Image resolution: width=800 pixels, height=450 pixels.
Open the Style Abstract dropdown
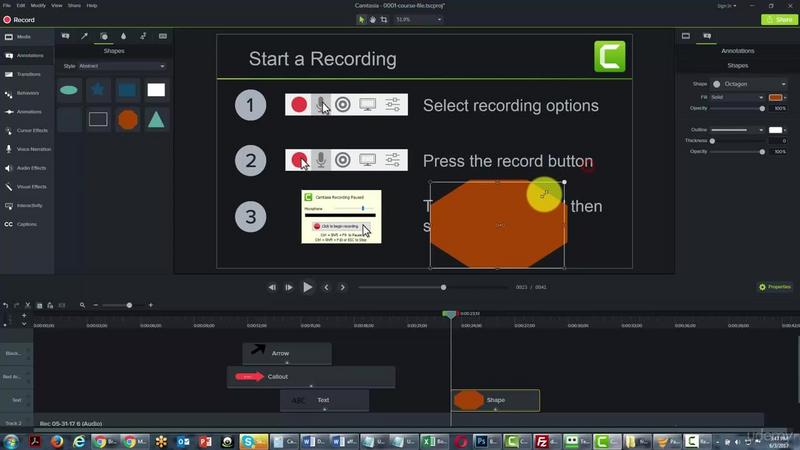121,66
